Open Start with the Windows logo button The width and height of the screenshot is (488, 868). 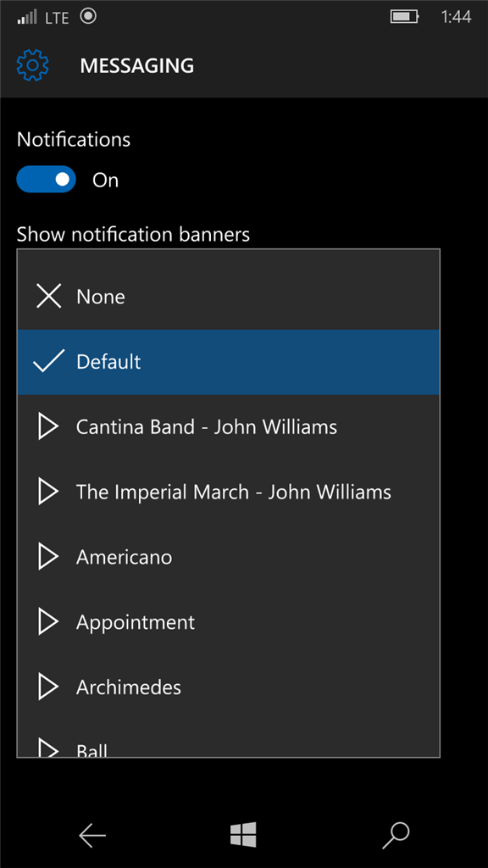coord(243,834)
